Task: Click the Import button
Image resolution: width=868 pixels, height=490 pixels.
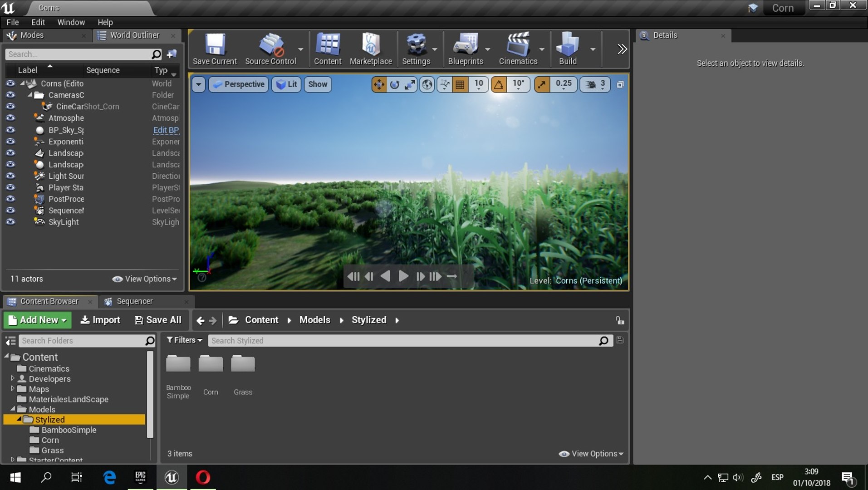Action: pyautogui.click(x=100, y=320)
